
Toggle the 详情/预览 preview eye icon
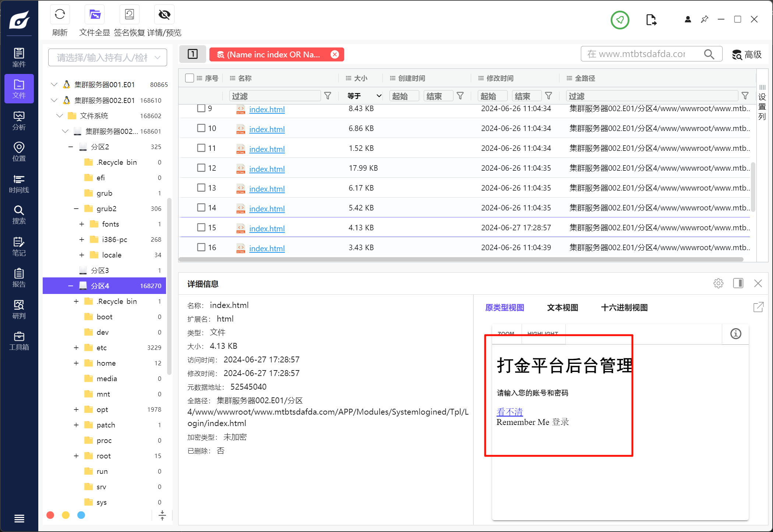(164, 15)
